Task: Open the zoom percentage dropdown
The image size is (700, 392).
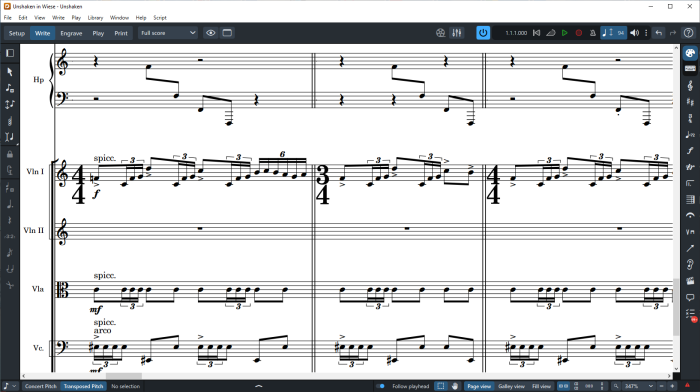Action: (x=638, y=386)
